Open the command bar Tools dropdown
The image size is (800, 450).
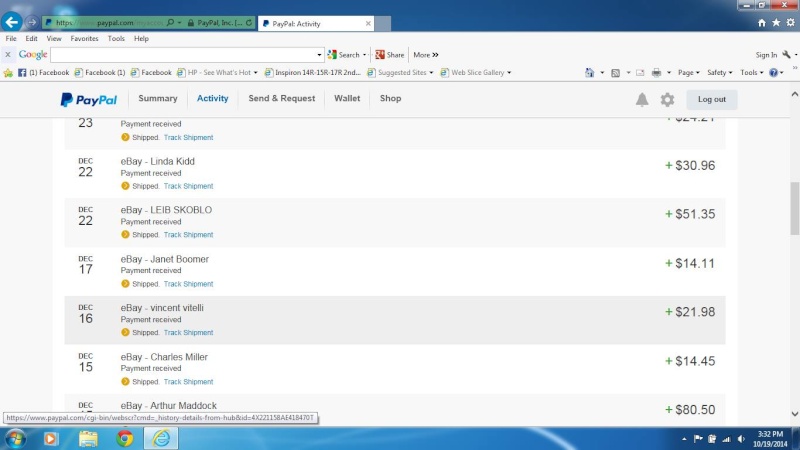[752, 72]
